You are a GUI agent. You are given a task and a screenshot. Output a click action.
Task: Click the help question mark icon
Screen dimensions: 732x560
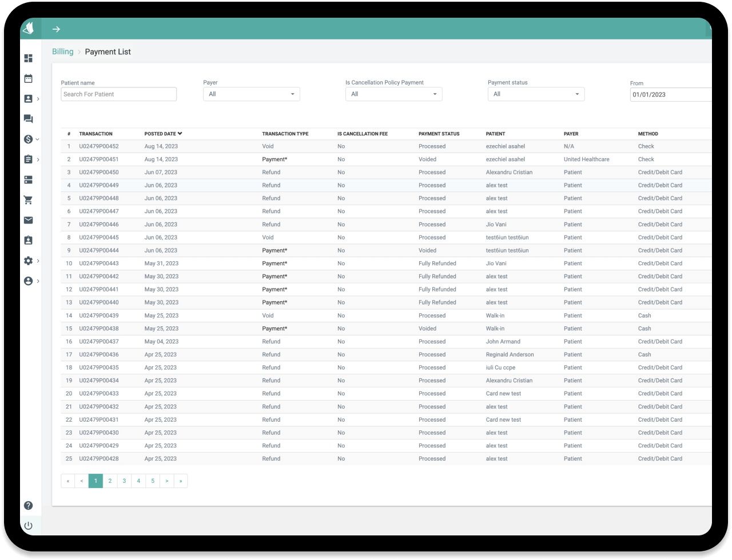pyautogui.click(x=28, y=505)
